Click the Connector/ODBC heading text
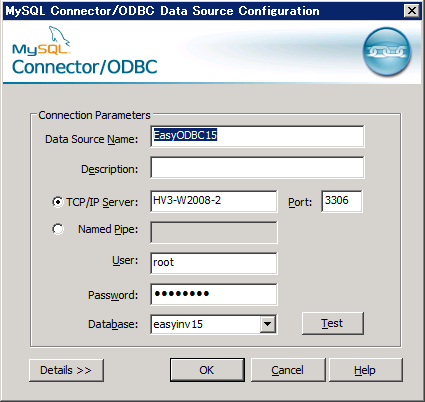Image resolution: width=425 pixels, height=402 pixels. click(85, 67)
